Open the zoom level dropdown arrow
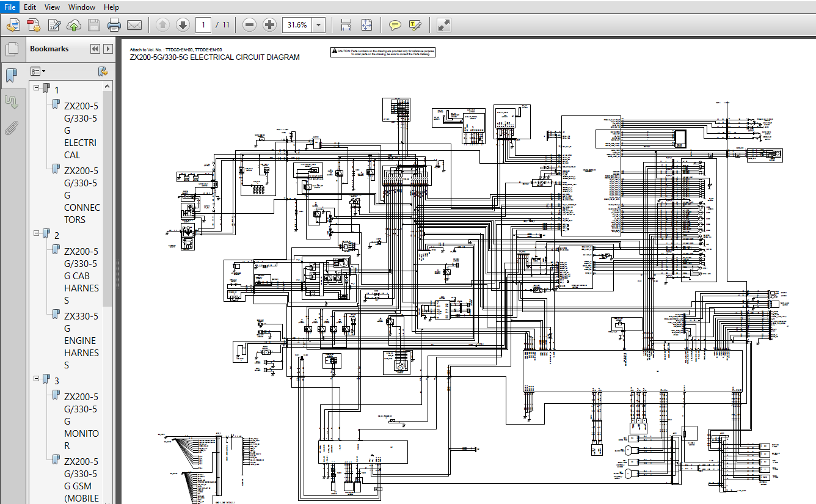Image resolution: width=816 pixels, height=504 pixels. tap(319, 25)
